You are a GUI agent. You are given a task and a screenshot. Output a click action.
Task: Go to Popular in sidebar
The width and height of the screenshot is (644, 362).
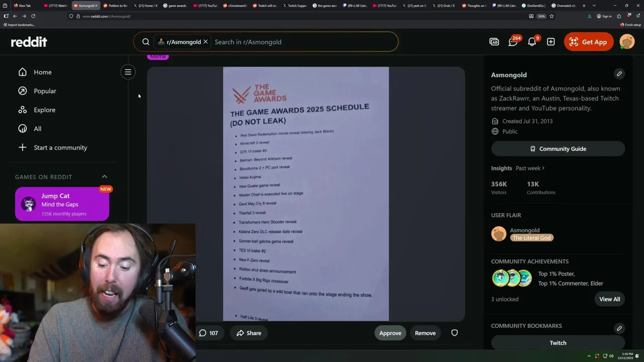coord(45,91)
